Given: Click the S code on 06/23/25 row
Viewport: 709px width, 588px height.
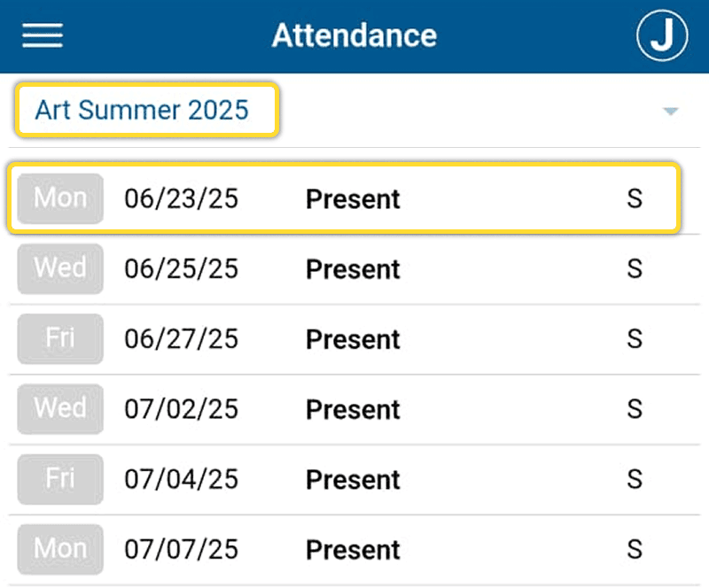Looking at the screenshot, I should [634, 198].
